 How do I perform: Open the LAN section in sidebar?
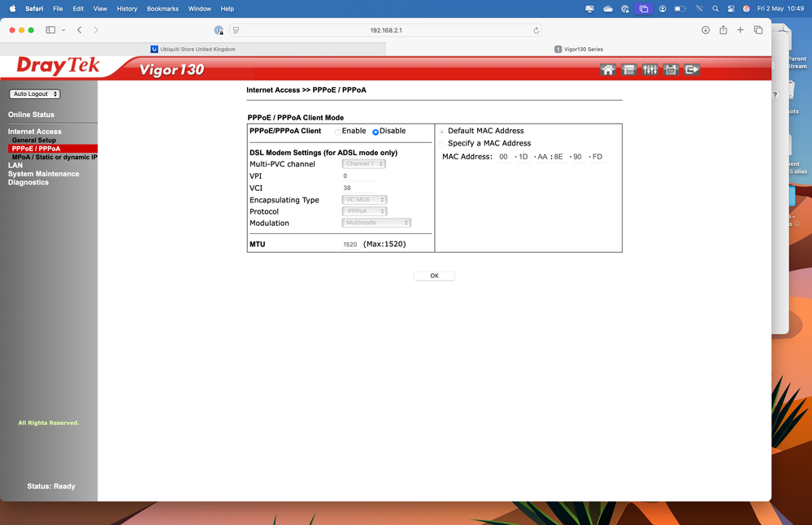click(15, 165)
